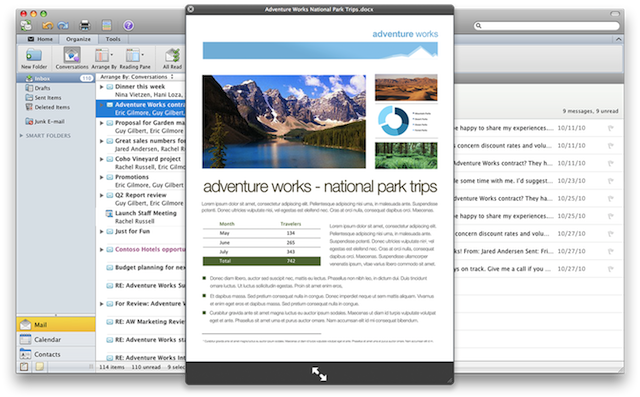Open the purple Help icon
The height and width of the screenshot is (397, 640).
[128, 25]
